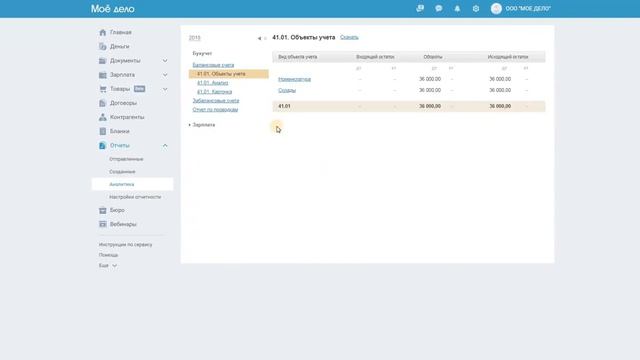Open Забалансовые счета link
This screenshot has width=640, height=360.
point(216,100)
